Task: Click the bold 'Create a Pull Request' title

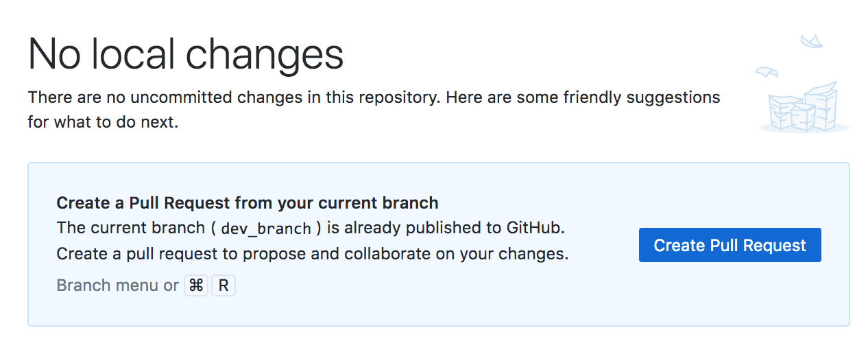Action: 247,203
